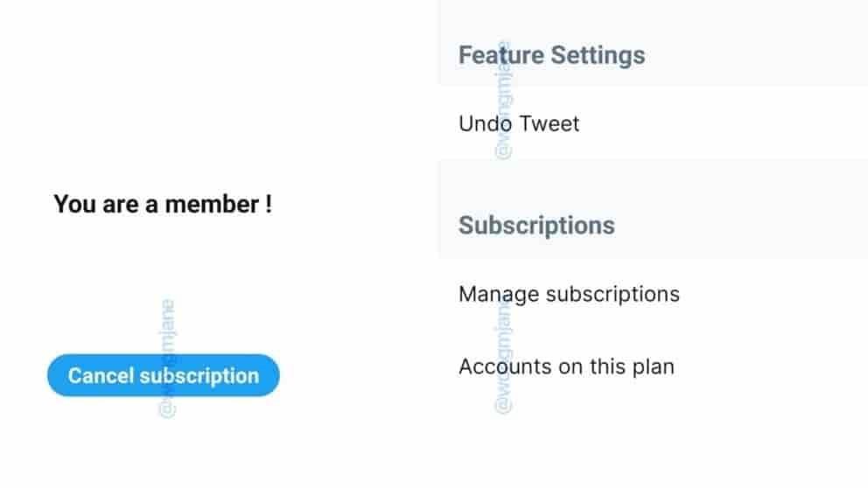Open Manage subscriptions
868x488 pixels.
tap(569, 293)
